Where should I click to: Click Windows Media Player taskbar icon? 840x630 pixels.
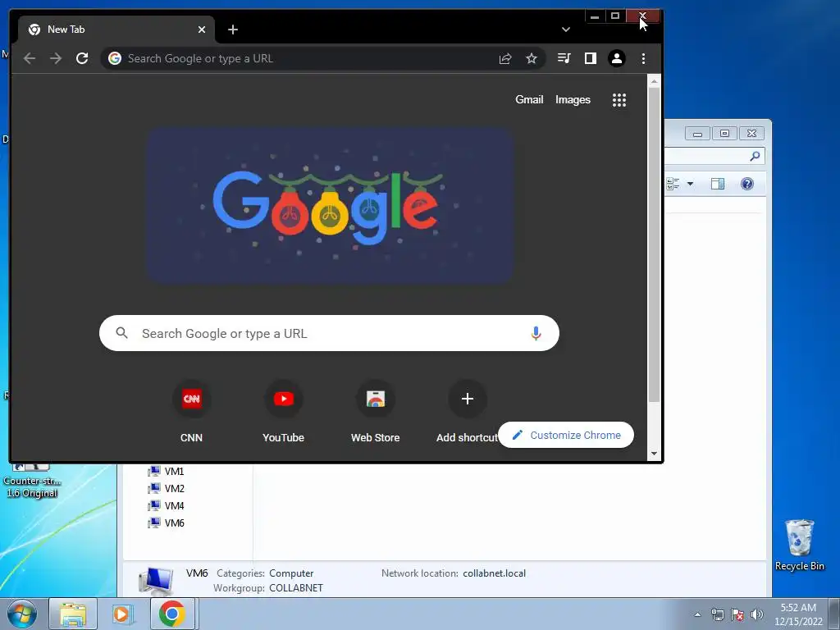coord(123,614)
